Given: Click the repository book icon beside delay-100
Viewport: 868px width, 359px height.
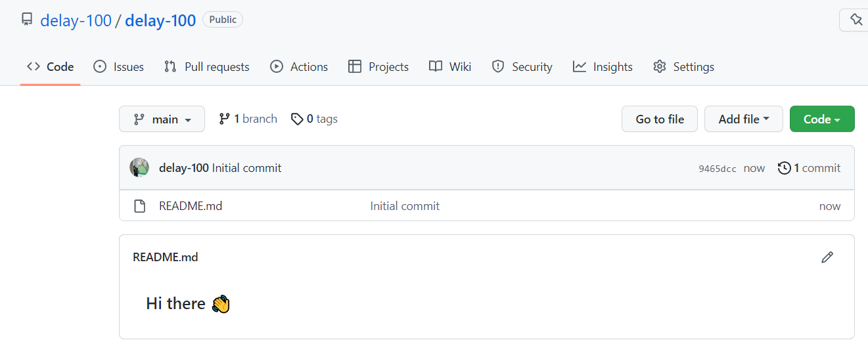Looking at the screenshot, I should [27, 20].
